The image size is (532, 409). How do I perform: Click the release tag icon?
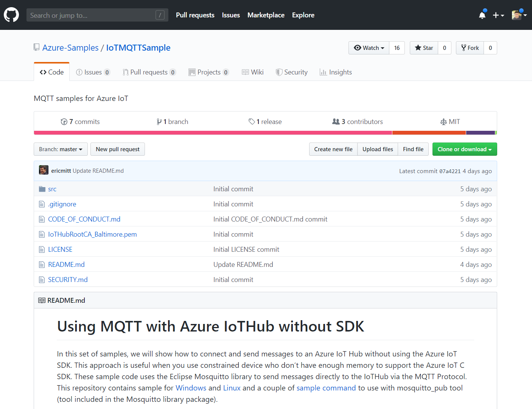pos(252,121)
